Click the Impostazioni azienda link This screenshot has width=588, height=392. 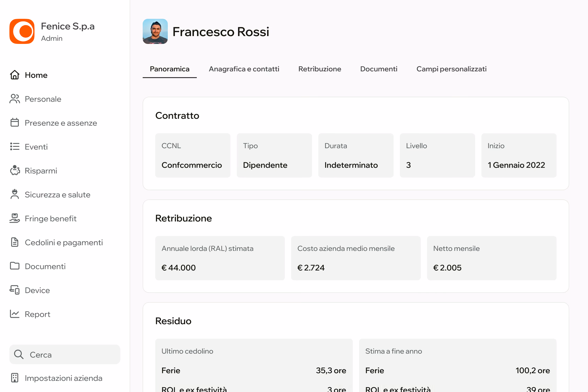(64, 378)
